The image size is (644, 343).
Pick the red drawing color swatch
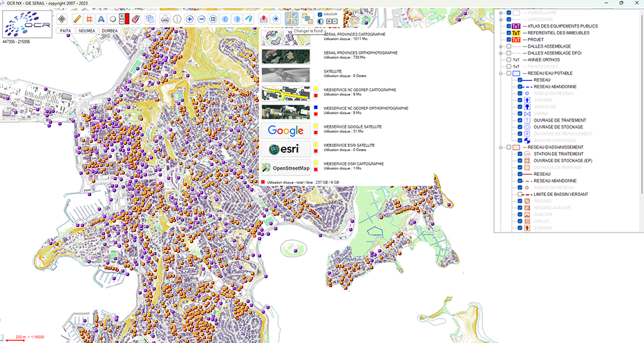point(127,19)
